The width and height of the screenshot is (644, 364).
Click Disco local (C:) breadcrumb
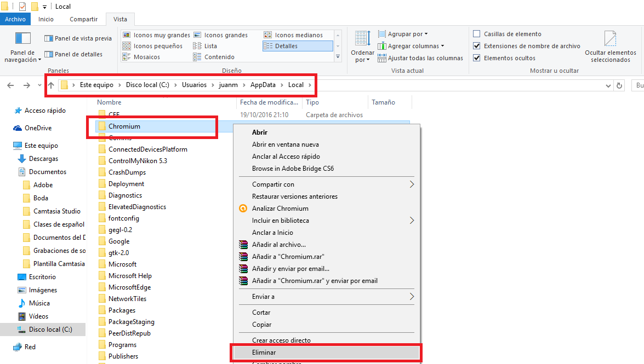click(x=147, y=85)
